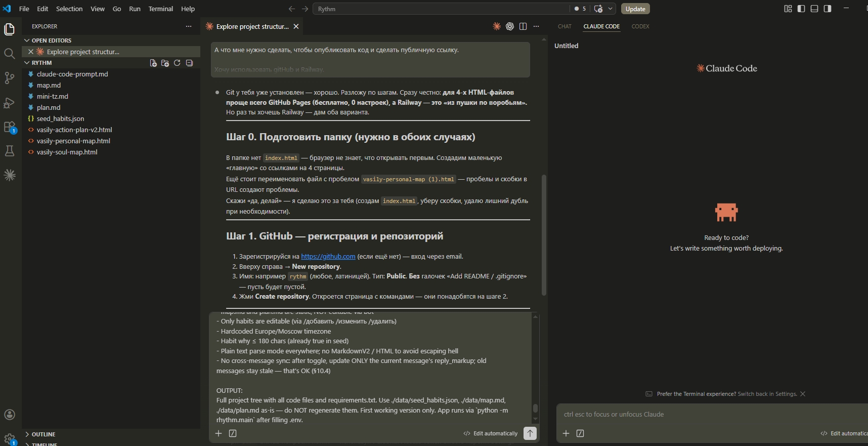868x446 pixels.
Task: Switch to the CHAT tab
Action: pyautogui.click(x=565, y=26)
